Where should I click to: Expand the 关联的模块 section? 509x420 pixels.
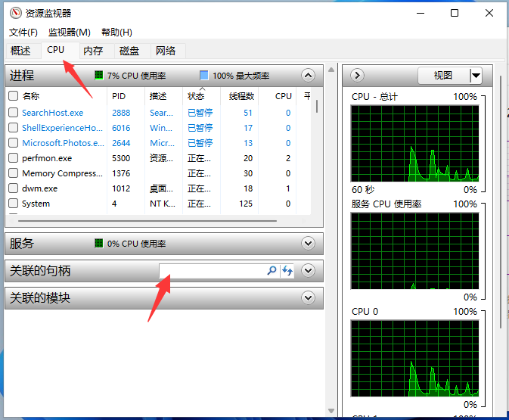(x=307, y=298)
